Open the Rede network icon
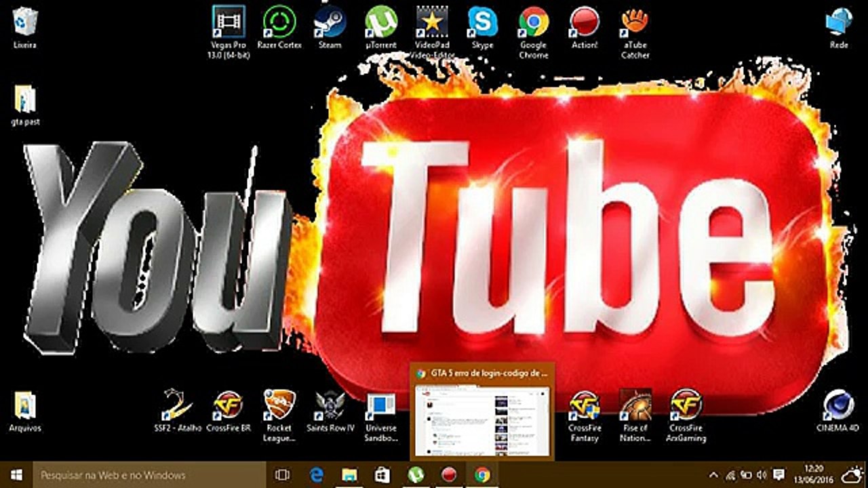This screenshot has height=488, width=868. [839, 28]
